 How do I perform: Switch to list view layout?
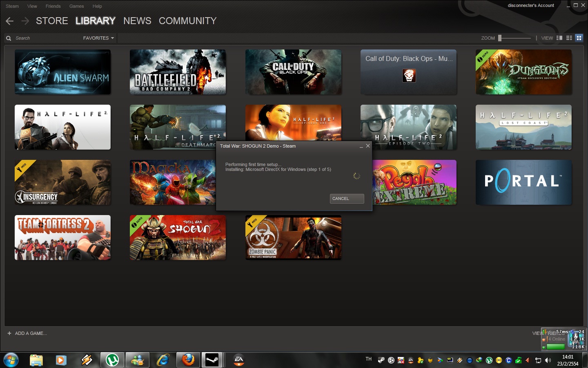tap(569, 38)
